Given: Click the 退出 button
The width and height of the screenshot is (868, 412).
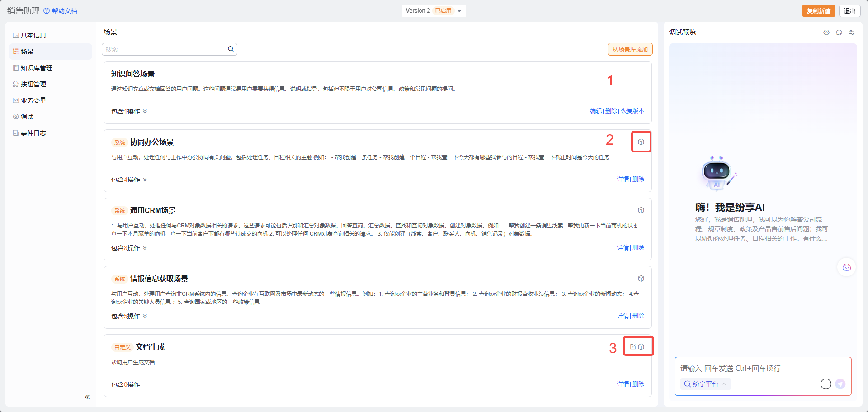Looking at the screenshot, I should click(849, 11).
